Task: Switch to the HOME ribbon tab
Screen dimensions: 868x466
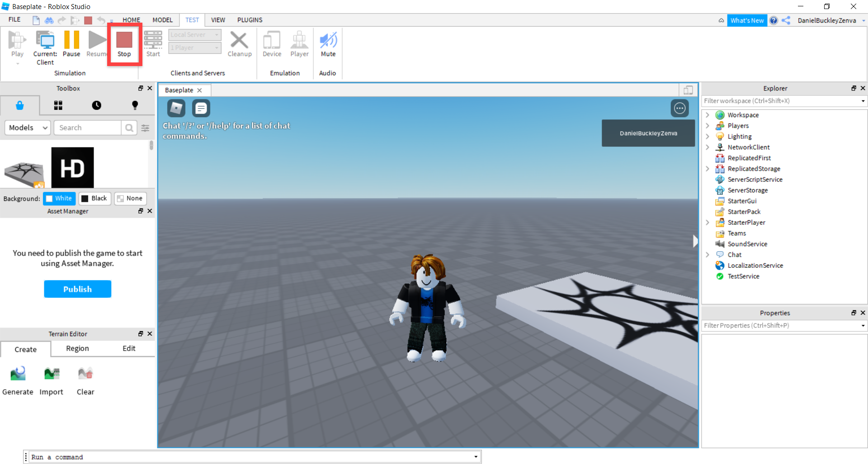Action: (132, 20)
